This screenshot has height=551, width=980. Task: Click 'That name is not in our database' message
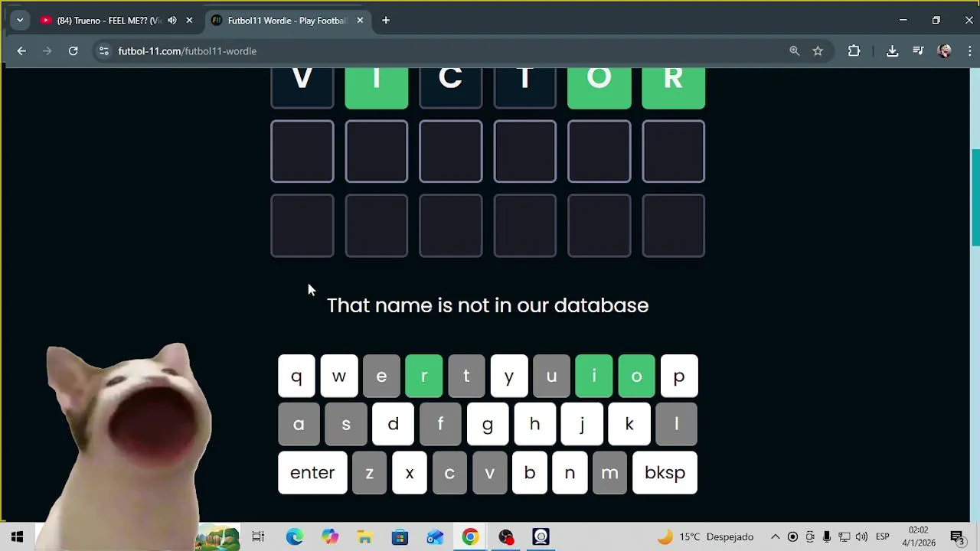coord(488,305)
